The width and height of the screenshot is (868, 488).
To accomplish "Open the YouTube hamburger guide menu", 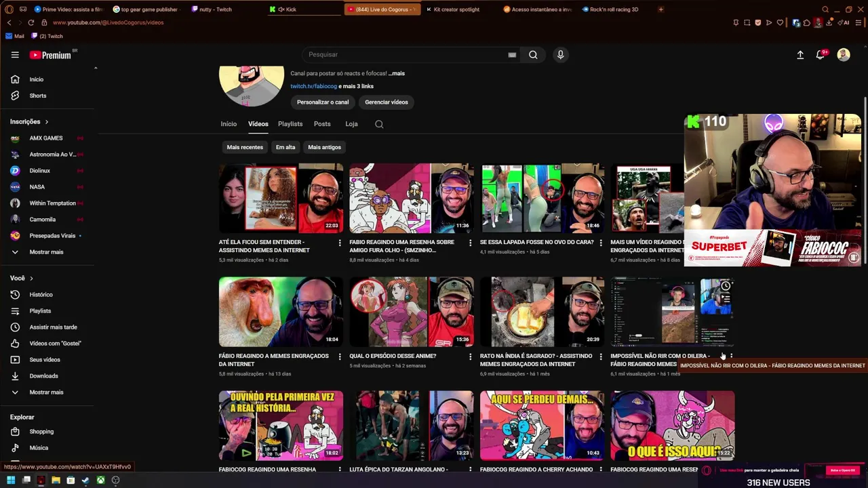I will tap(15, 55).
